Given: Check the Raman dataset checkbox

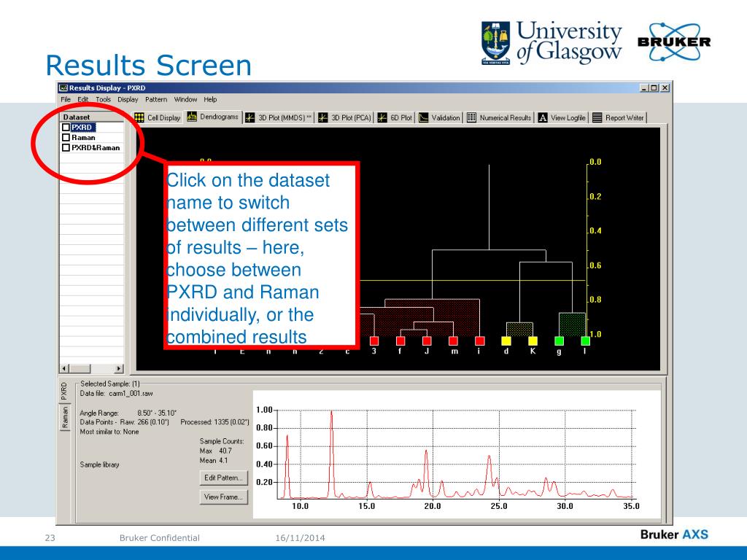Looking at the screenshot, I should [x=66, y=137].
